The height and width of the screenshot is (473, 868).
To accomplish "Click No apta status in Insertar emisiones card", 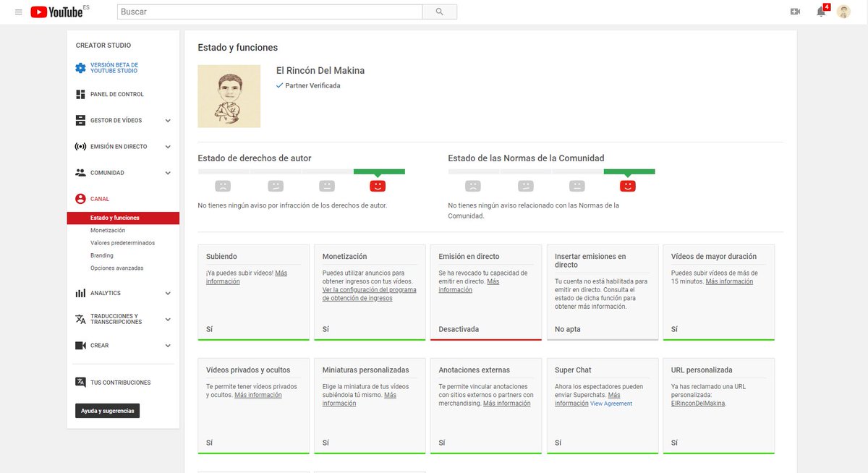I will [568, 329].
